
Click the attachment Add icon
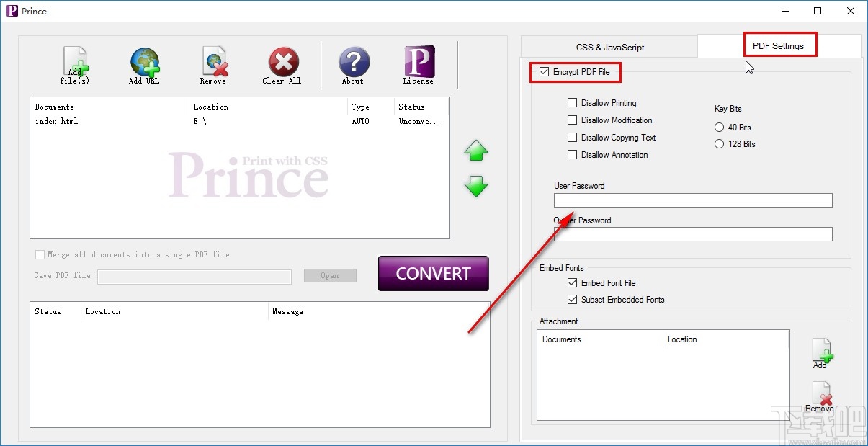pyautogui.click(x=820, y=353)
